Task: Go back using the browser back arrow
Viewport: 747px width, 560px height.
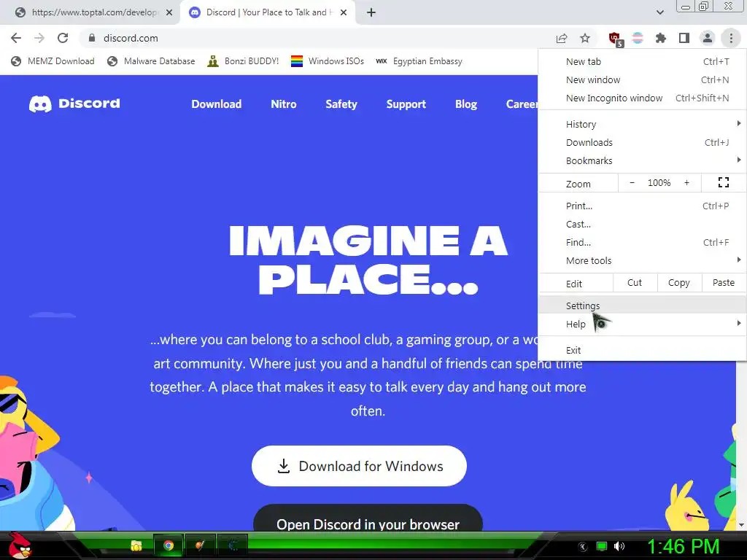Action: coord(16,38)
